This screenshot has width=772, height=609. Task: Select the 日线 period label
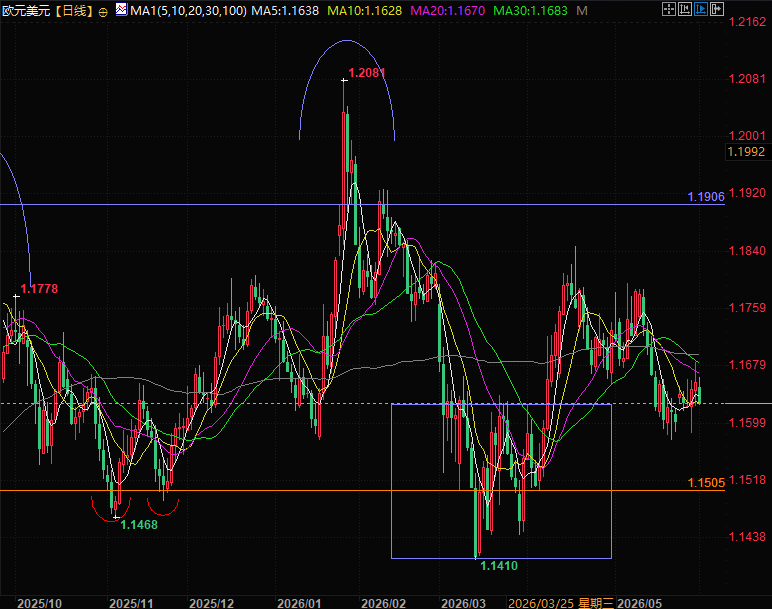[x=74, y=11]
